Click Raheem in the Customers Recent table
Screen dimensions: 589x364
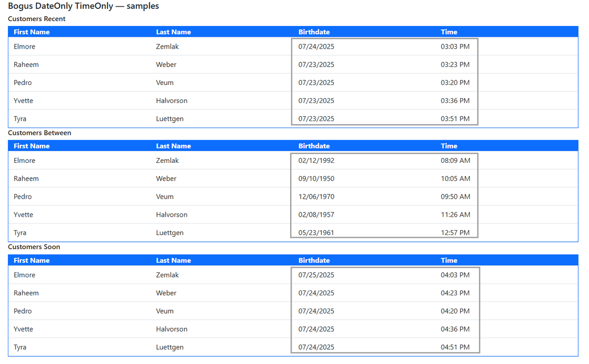(26, 64)
